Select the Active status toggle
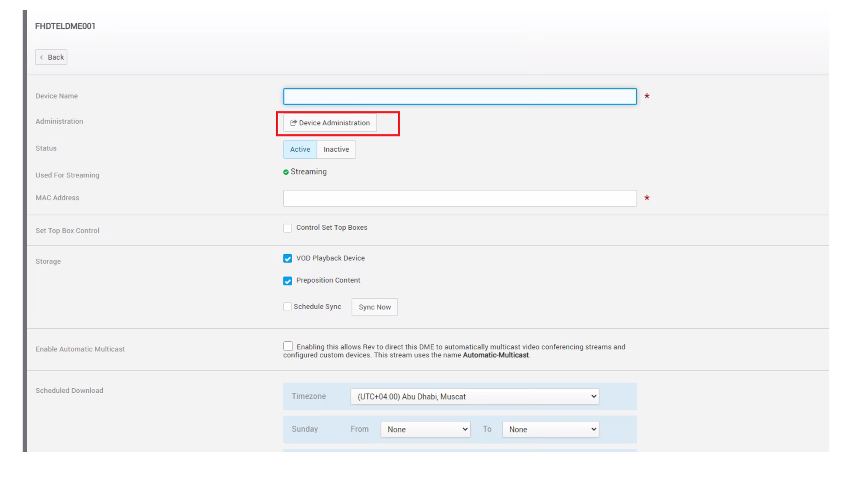The height and width of the screenshot is (484, 868). pos(300,149)
